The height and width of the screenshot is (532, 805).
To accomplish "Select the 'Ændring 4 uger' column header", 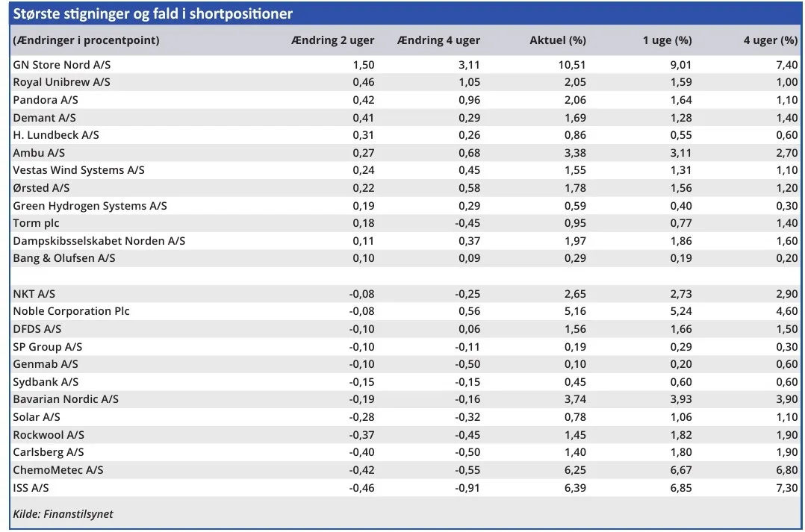I will [438, 40].
